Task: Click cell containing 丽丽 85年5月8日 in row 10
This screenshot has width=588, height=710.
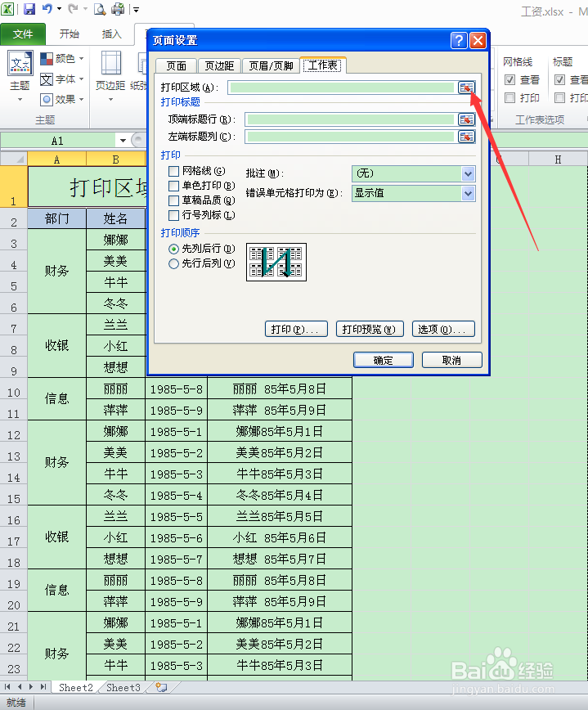Action: [280, 389]
